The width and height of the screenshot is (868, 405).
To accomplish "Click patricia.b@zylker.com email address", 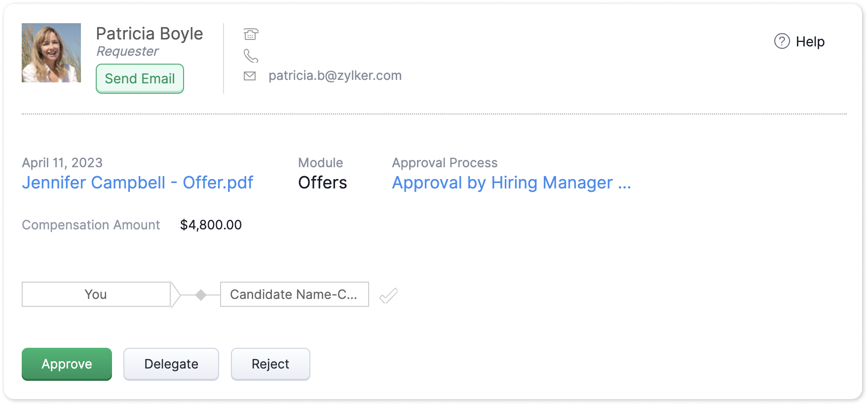I will click(x=335, y=75).
